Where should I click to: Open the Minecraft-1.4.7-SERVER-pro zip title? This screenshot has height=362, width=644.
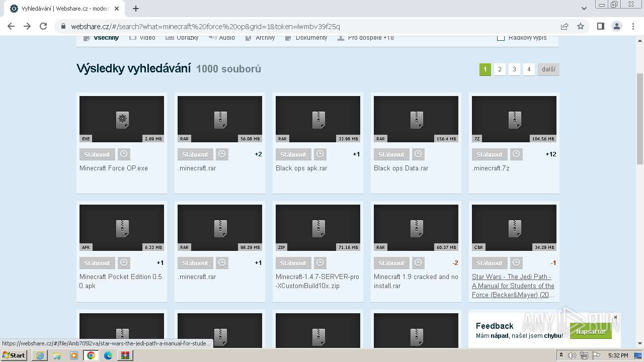coord(317,281)
